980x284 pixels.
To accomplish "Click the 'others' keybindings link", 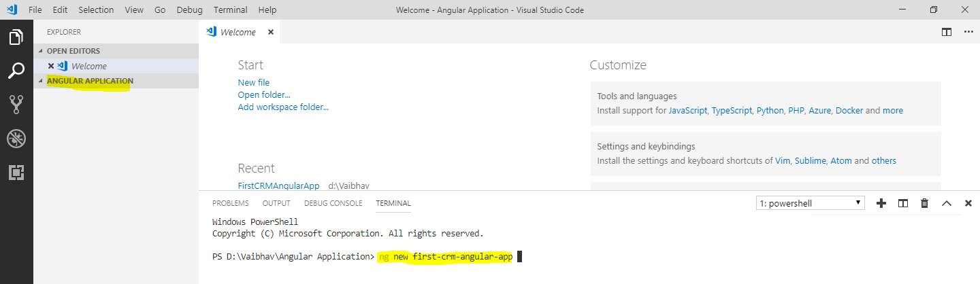I will pos(884,161).
